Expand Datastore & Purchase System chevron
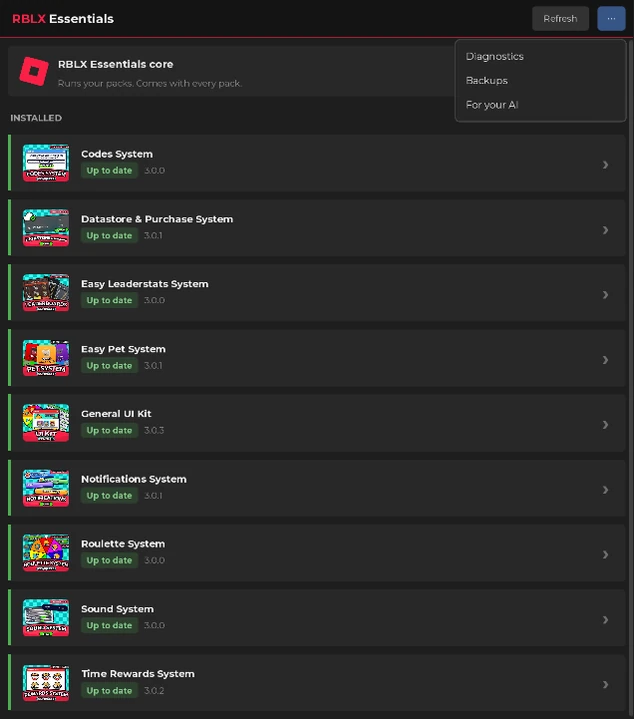The image size is (634, 719). (x=606, y=230)
